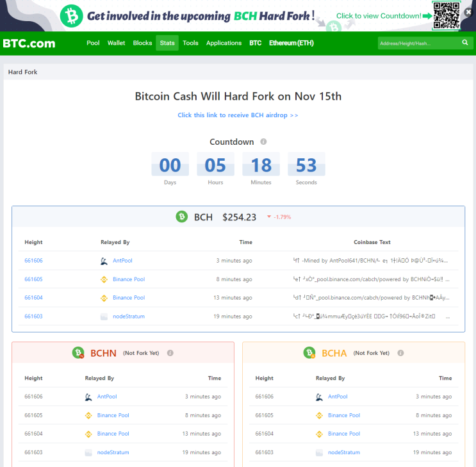Click the BCHA info icon

click(400, 353)
